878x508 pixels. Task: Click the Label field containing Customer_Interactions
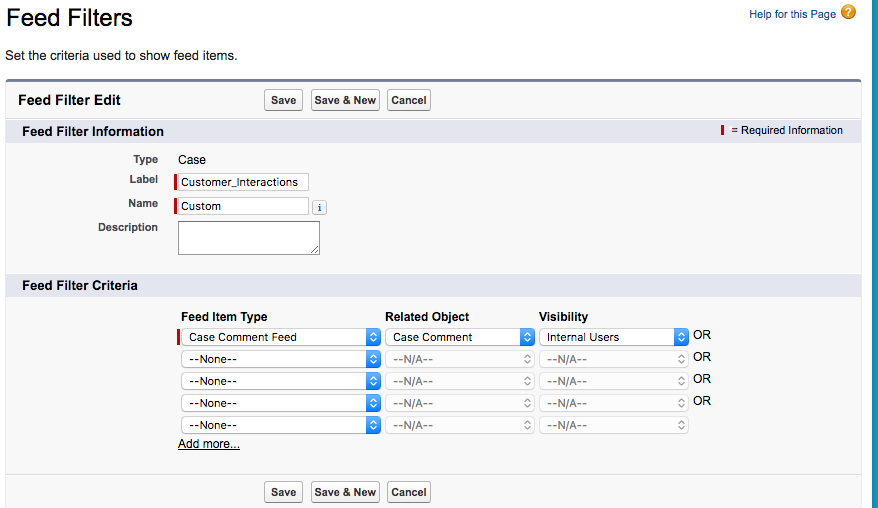pyautogui.click(x=243, y=182)
